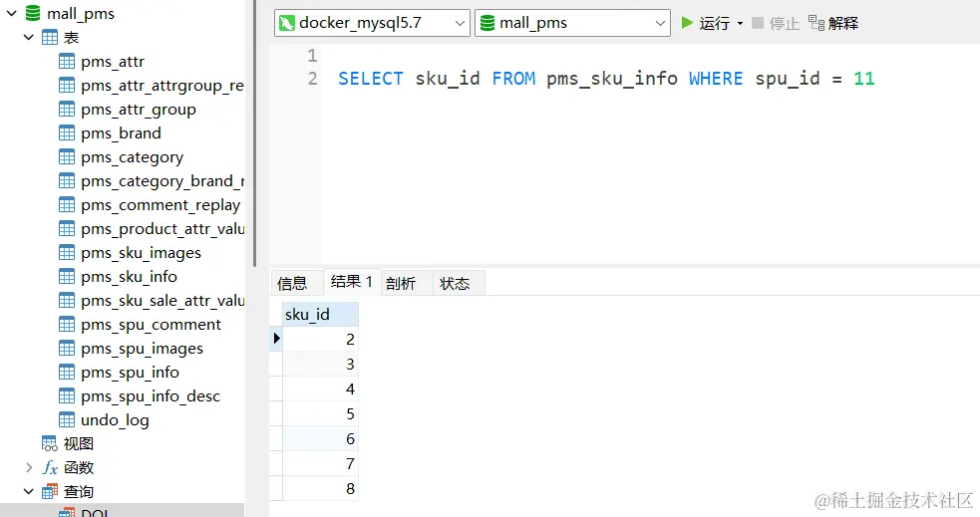This screenshot has width=980, height=517.
Task: Open the run options dropdown arrow
Action: pyautogui.click(x=740, y=24)
